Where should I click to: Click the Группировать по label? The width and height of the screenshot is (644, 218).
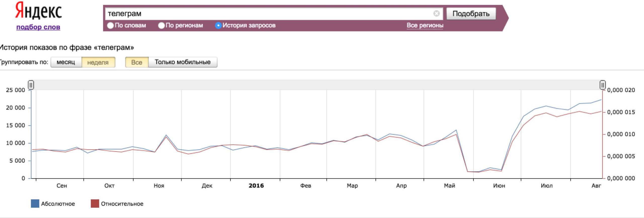point(24,62)
